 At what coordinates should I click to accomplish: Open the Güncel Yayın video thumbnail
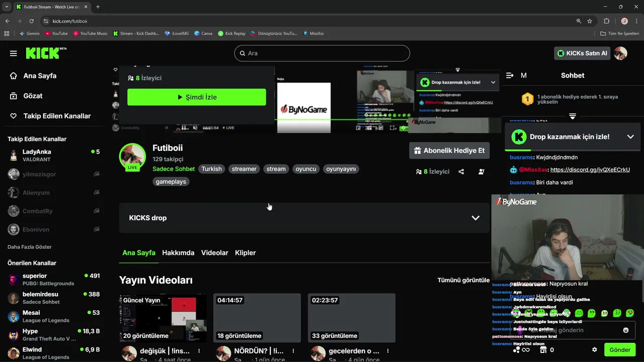(x=163, y=318)
